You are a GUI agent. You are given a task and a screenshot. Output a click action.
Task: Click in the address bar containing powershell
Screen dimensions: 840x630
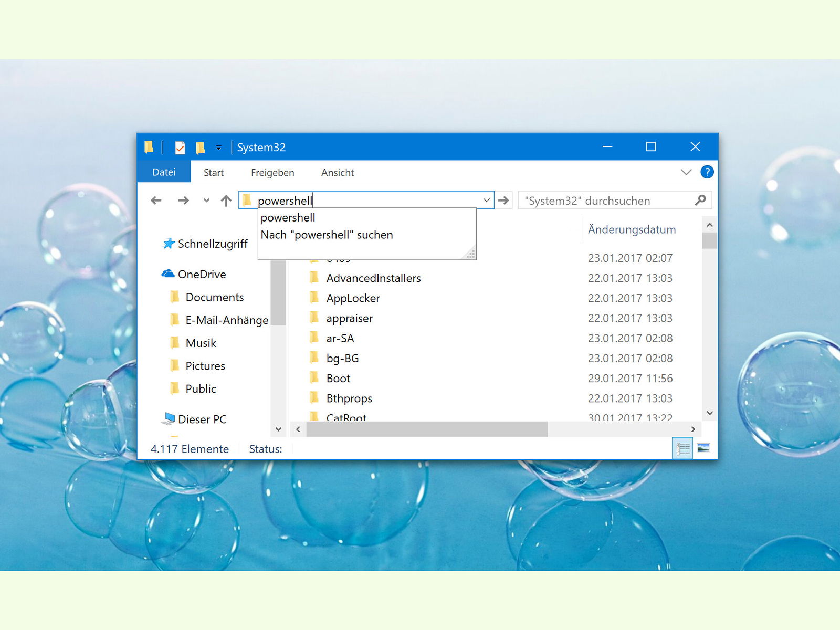point(367,201)
